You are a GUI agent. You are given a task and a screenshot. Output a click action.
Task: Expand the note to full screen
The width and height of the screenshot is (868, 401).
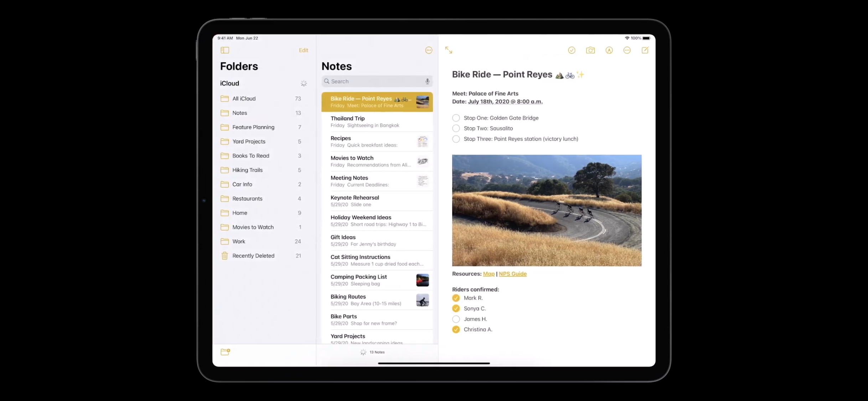[449, 50]
